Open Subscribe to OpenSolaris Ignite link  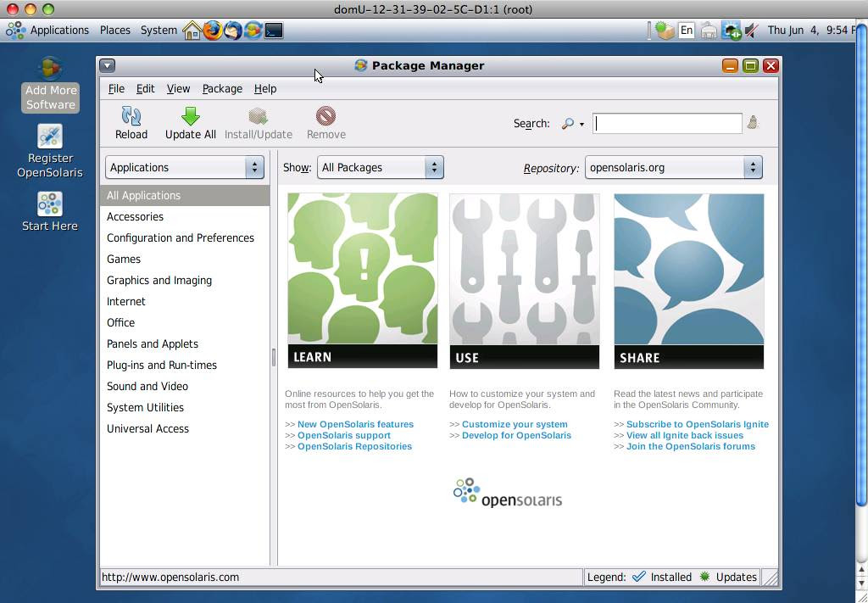click(698, 424)
